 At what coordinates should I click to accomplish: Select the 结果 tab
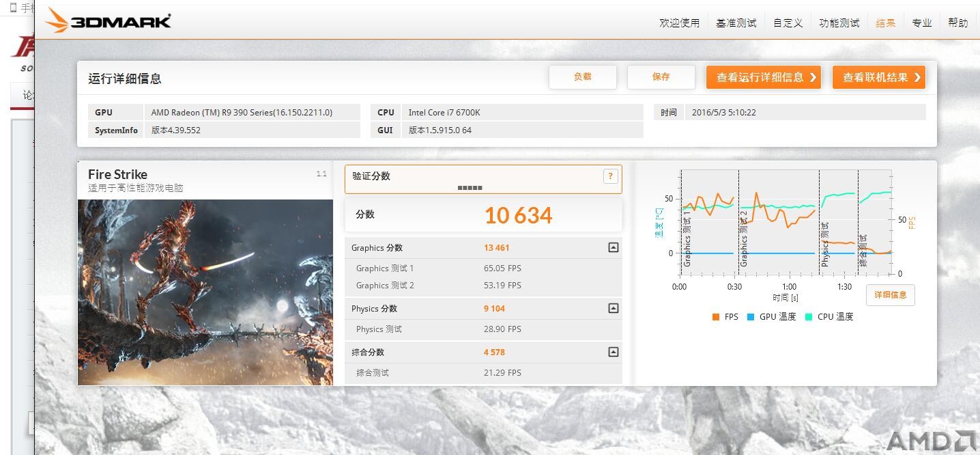pos(885,23)
